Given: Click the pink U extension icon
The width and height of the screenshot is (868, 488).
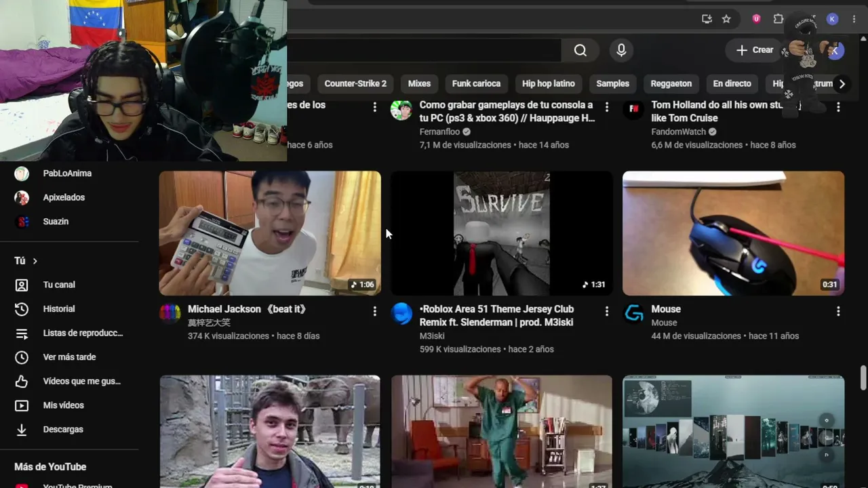Looking at the screenshot, I should pyautogui.click(x=756, y=19).
